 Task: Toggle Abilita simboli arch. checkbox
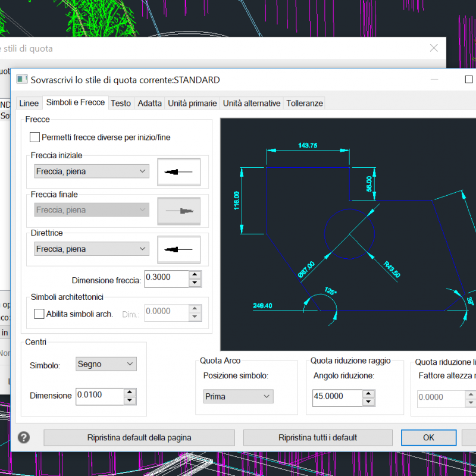pyautogui.click(x=39, y=314)
